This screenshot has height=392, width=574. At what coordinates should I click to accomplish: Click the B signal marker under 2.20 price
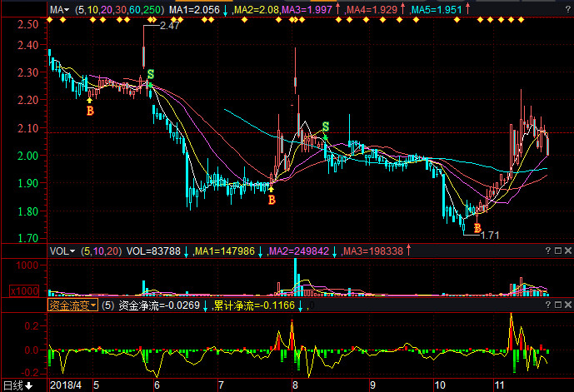point(90,110)
